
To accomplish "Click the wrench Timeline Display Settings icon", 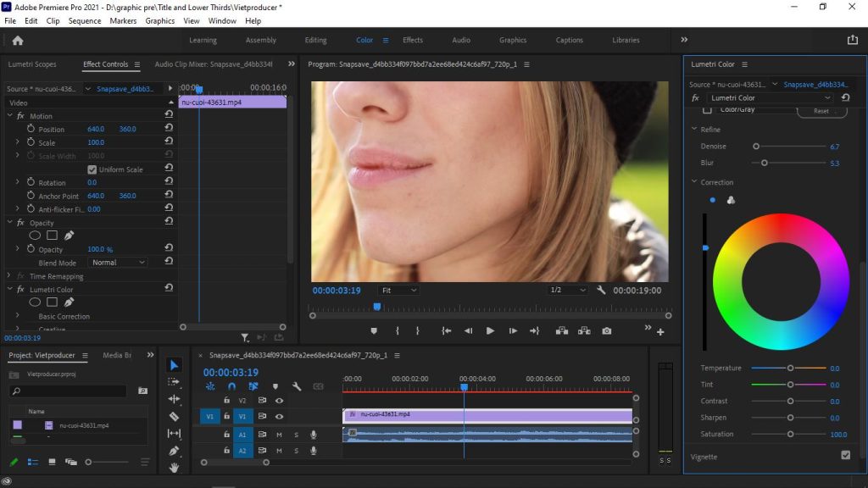I will pyautogui.click(x=297, y=386).
